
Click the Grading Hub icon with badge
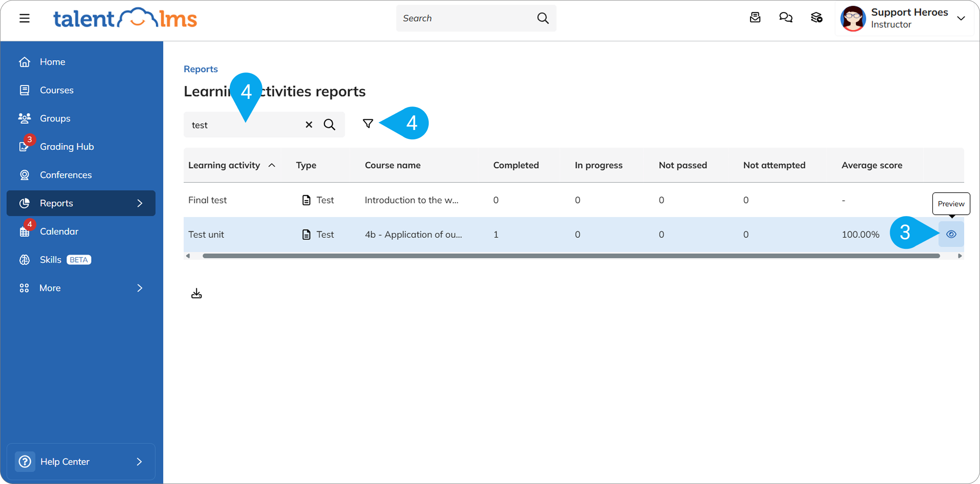pos(25,147)
